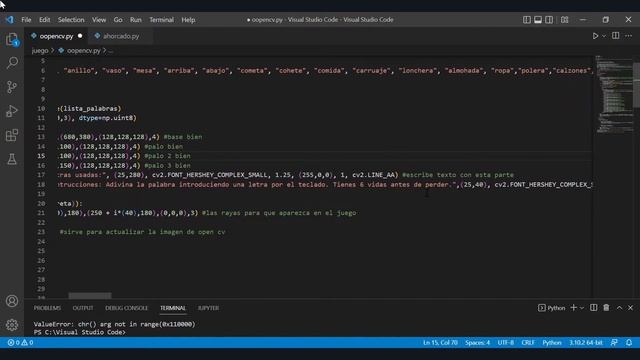
Task: Split the terminal panel
Action: pyautogui.click(x=593, y=308)
